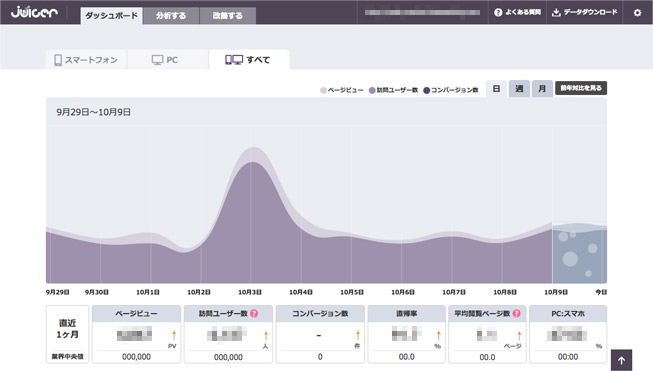
Task: Switch chart to 週 (weekly) view
Action: pyautogui.click(x=519, y=89)
